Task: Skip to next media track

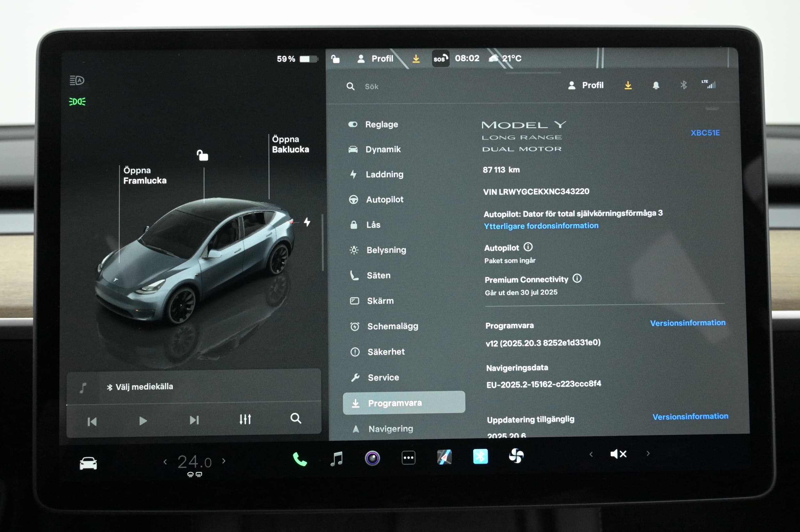Action: pyautogui.click(x=194, y=420)
